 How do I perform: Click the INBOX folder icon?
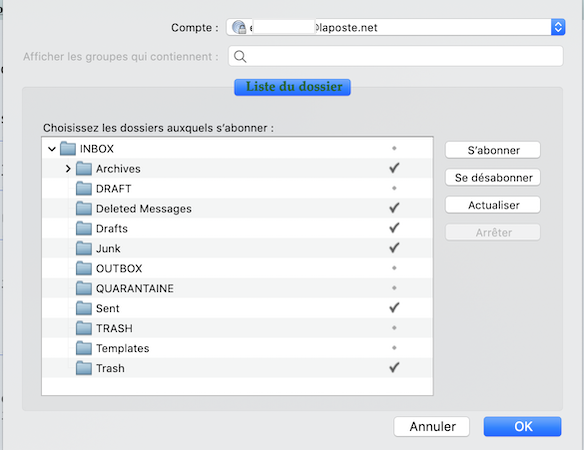click(x=68, y=149)
